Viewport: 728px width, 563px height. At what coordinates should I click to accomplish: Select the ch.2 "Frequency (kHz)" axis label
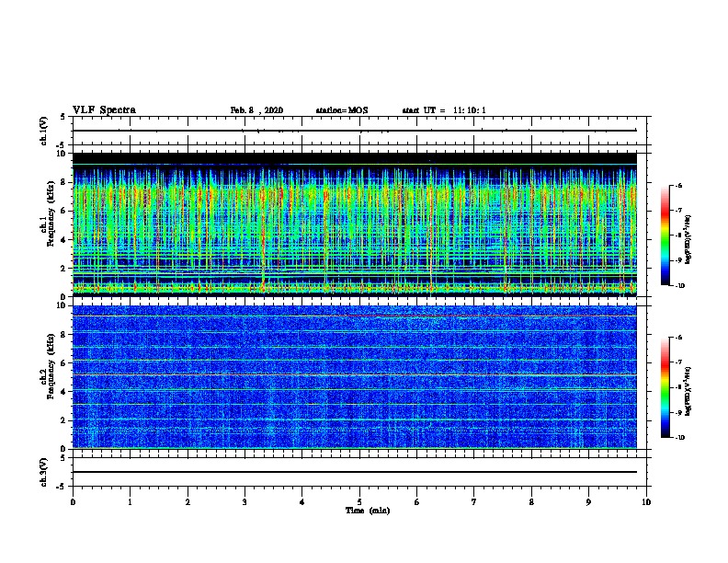click(51, 366)
